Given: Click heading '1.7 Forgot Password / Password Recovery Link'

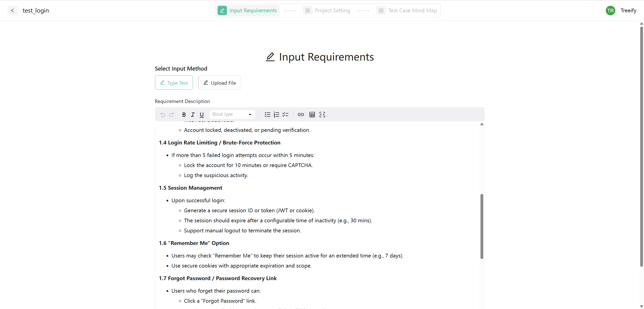Looking at the screenshot, I should 218,278.
